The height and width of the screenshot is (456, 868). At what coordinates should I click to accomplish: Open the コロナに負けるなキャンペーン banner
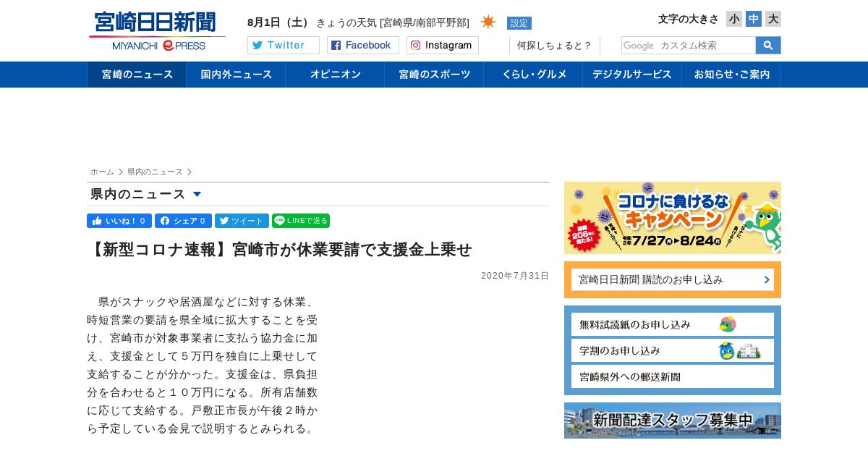point(673,218)
